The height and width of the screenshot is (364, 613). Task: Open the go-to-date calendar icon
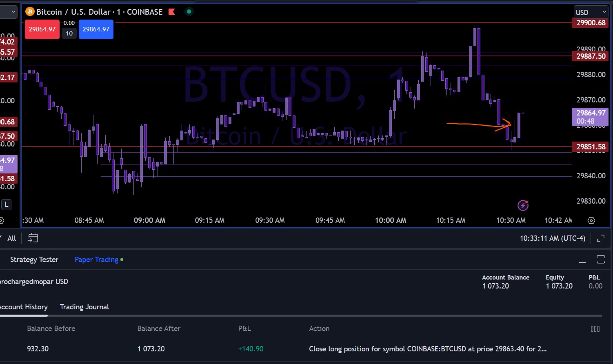click(33, 238)
